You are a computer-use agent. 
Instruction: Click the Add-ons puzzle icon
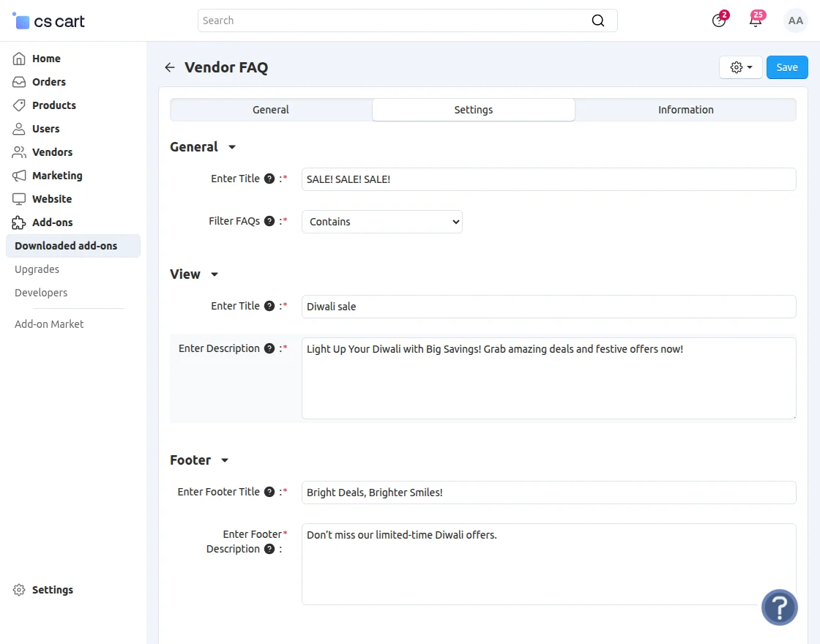20,222
